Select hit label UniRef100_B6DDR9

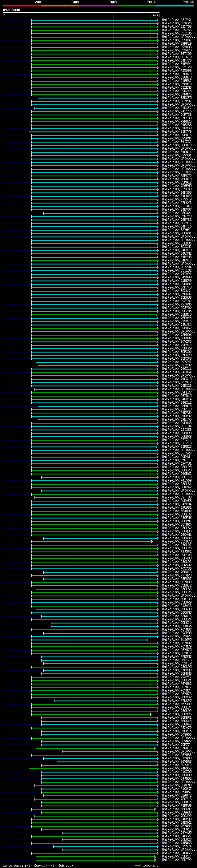176,437
